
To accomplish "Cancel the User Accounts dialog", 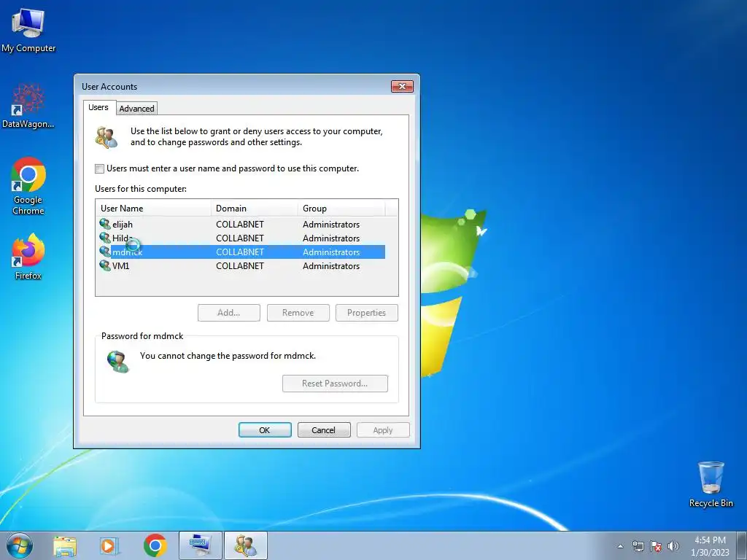I will point(324,430).
